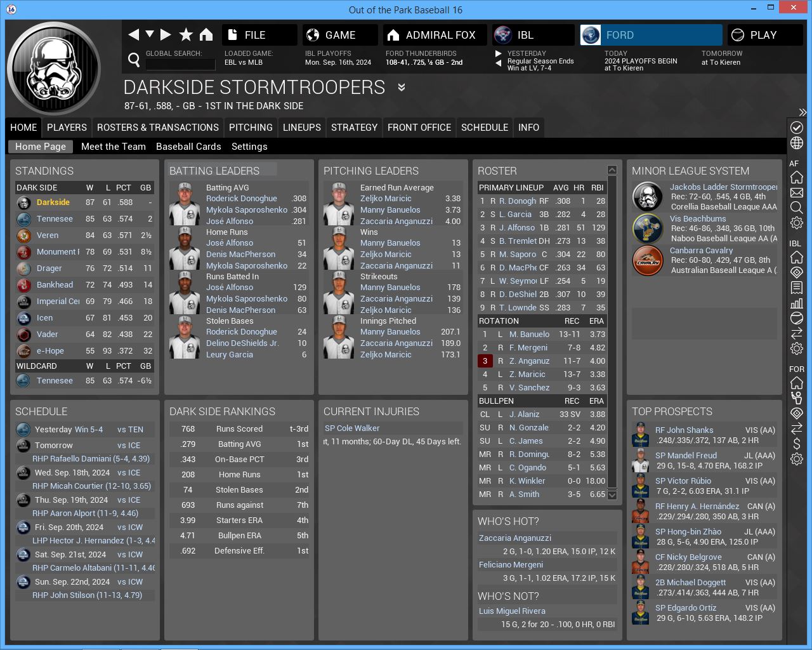The height and width of the screenshot is (650, 812).
Task: Open the Bankhead team link in standings
Action: coord(55,285)
